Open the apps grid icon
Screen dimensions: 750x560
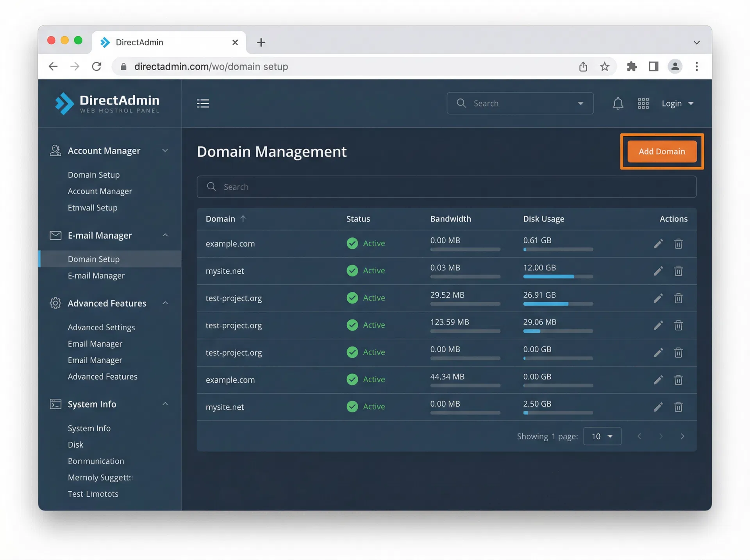643,103
